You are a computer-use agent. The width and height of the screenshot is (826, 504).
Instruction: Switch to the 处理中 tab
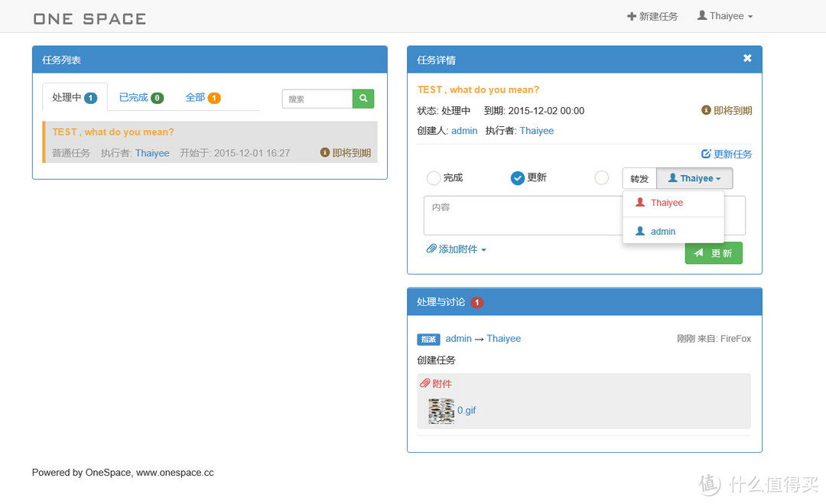pyautogui.click(x=75, y=97)
